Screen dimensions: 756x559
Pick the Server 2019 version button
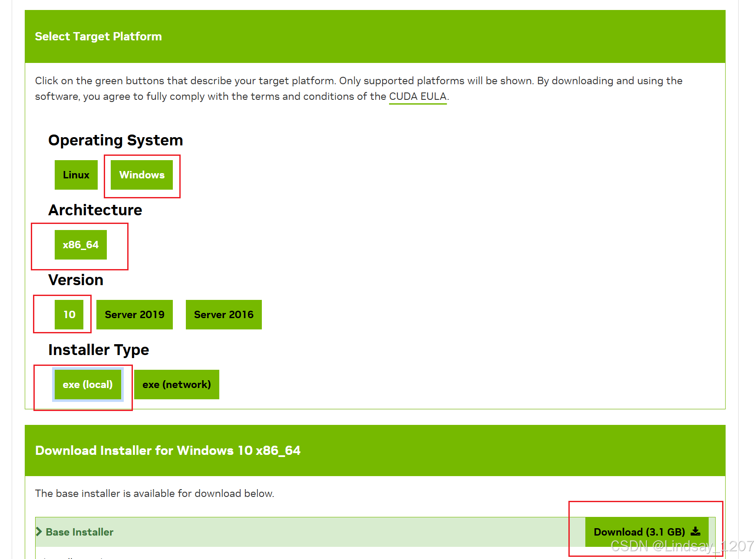pyautogui.click(x=135, y=315)
